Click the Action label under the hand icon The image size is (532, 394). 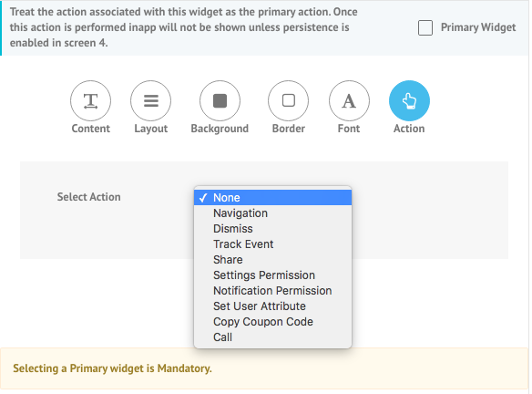click(x=409, y=129)
